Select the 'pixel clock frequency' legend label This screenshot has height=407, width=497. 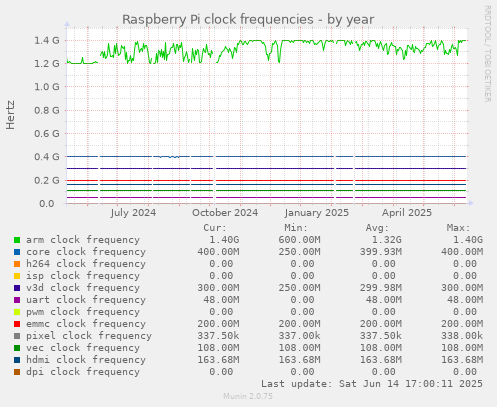(x=89, y=336)
